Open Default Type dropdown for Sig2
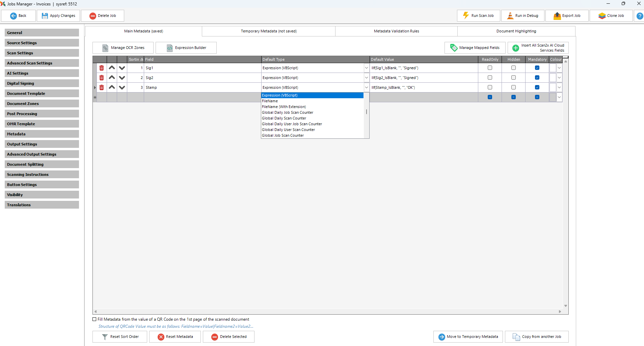This screenshot has height=346, width=644. click(367, 78)
